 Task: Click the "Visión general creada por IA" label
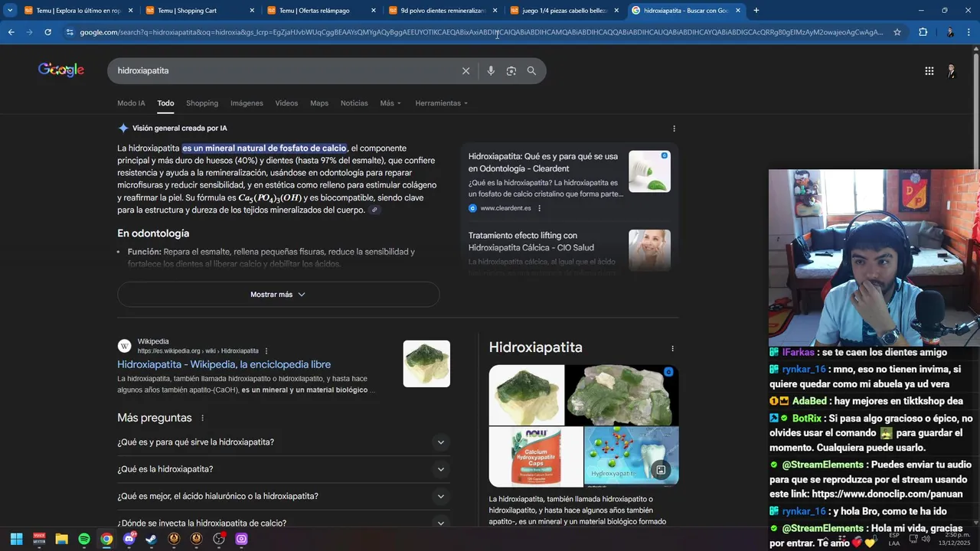click(x=180, y=129)
